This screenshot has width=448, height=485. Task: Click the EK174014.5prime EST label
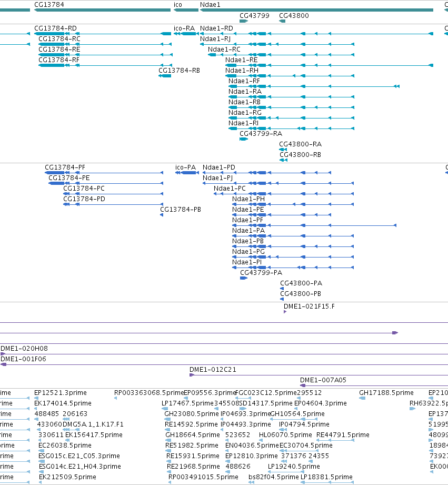(63, 403)
